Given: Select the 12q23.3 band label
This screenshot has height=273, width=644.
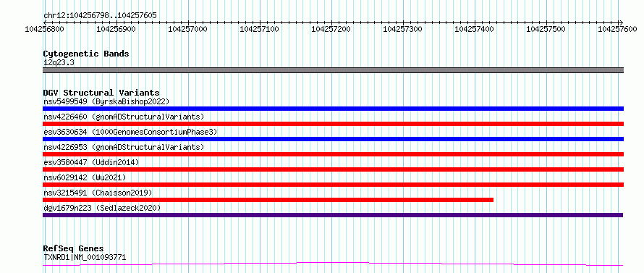Looking at the screenshot, I should click(x=59, y=63).
